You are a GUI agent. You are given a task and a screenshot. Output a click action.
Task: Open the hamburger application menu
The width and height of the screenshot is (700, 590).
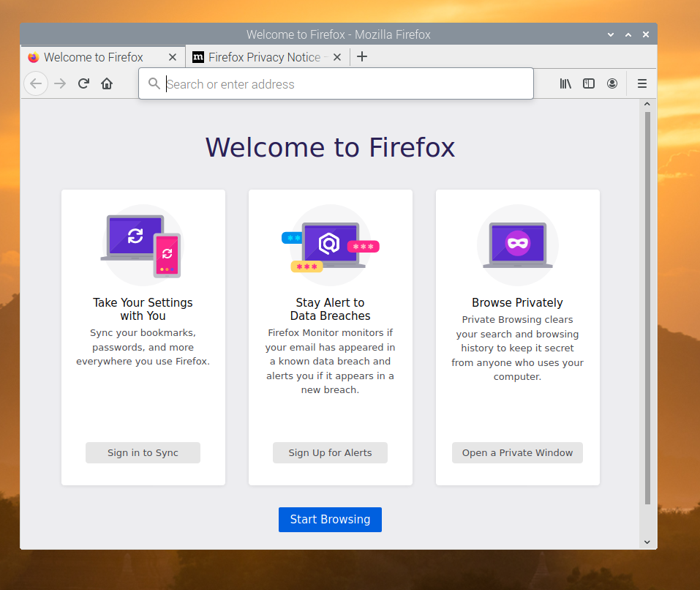click(642, 83)
